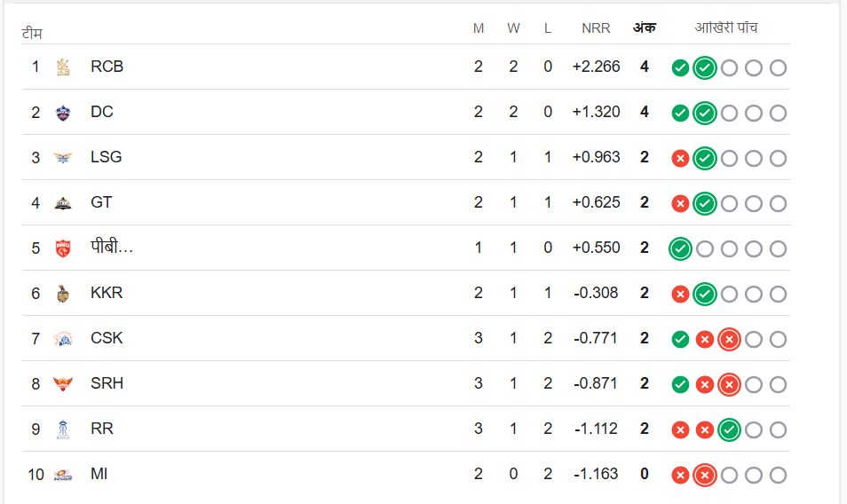Viewport: 847px width, 504px height.
Task: Click the SRH orange team logo
Action: (x=62, y=383)
